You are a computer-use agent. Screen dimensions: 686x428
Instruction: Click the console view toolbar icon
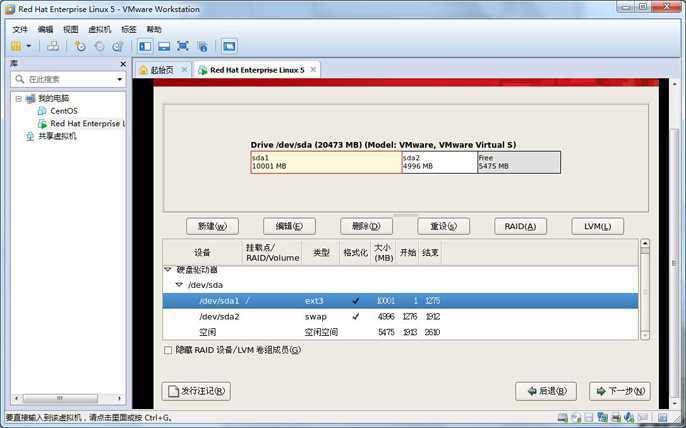pos(229,46)
